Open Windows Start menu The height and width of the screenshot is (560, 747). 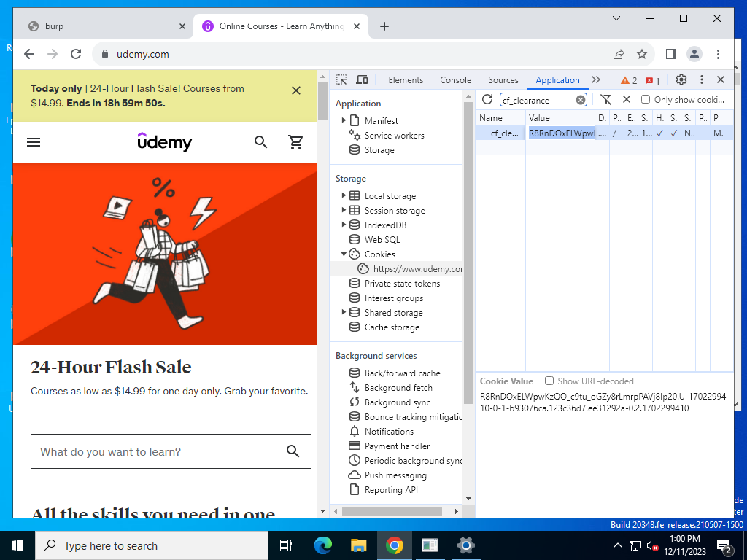click(x=18, y=545)
